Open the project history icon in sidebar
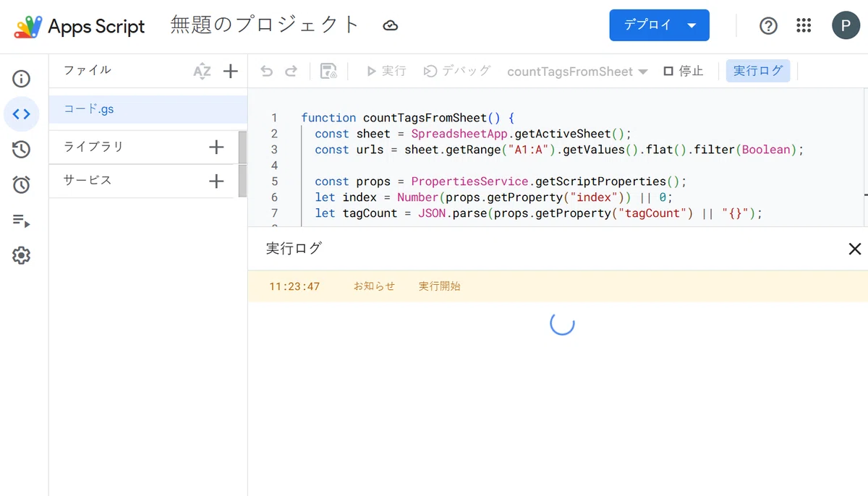Viewport: 868px width, 496px height. tap(22, 150)
